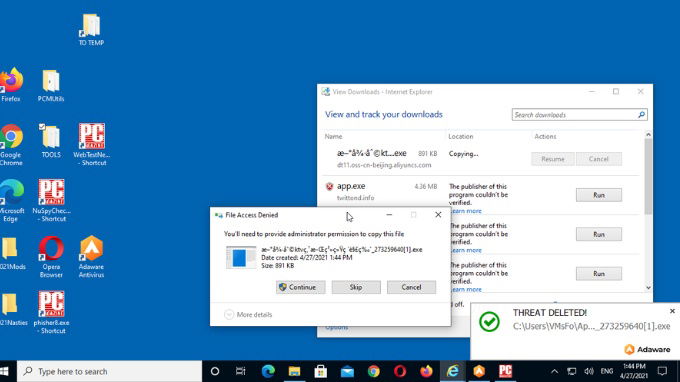Click Windows Start button

coord(5,371)
